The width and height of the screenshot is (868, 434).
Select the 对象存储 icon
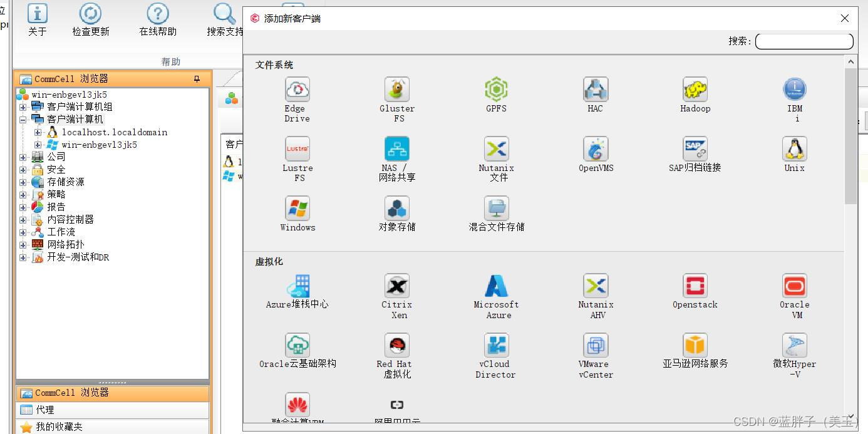click(397, 209)
